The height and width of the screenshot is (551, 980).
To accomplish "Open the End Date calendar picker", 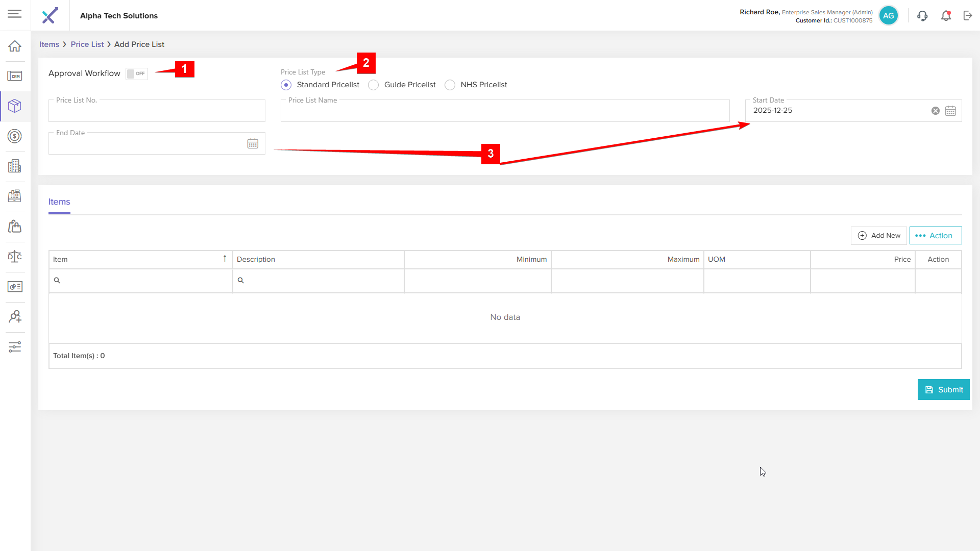I will click(253, 144).
